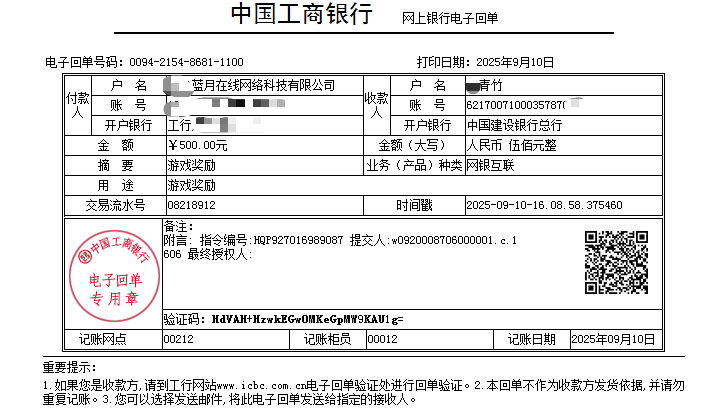Select the 交易流水号 value 08218912

click(191, 205)
